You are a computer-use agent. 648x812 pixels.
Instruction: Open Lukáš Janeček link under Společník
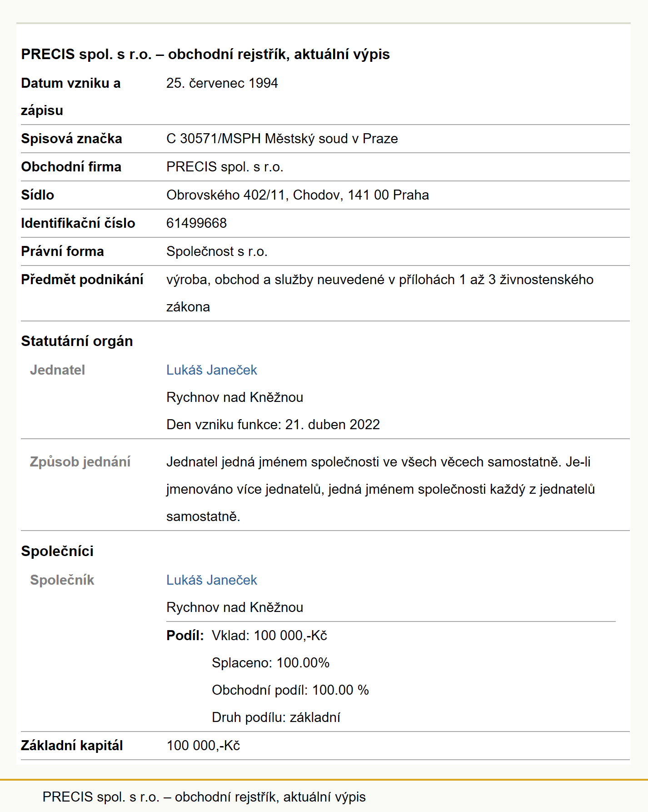click(211, 580)
